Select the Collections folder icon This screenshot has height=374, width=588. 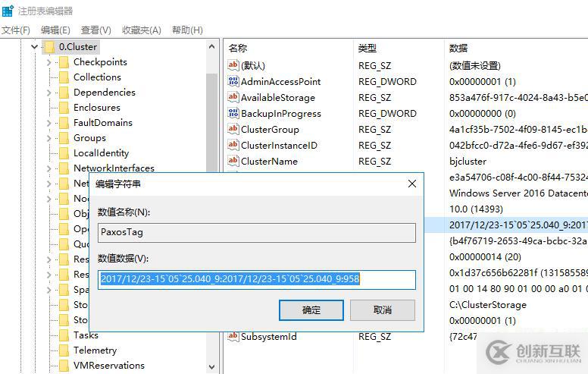64,77
